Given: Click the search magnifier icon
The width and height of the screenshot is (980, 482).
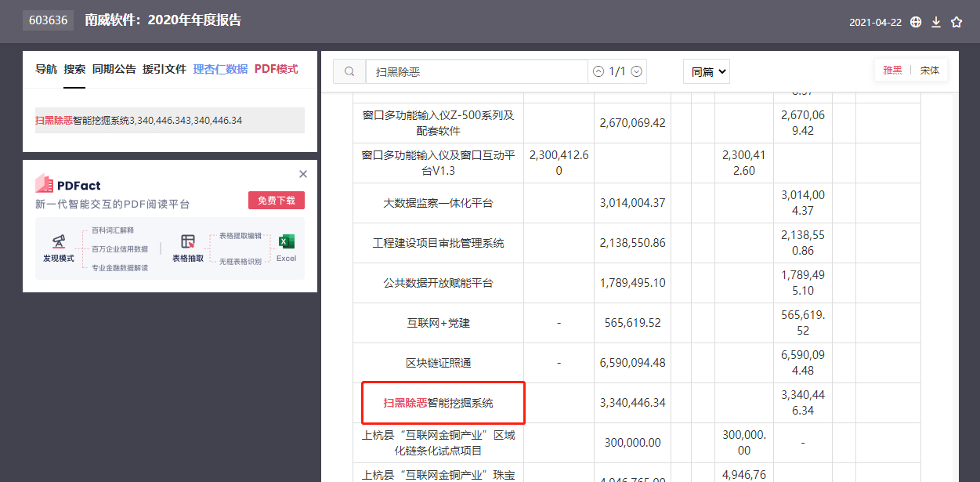Looking at the screenshot, I should (349, 71).
